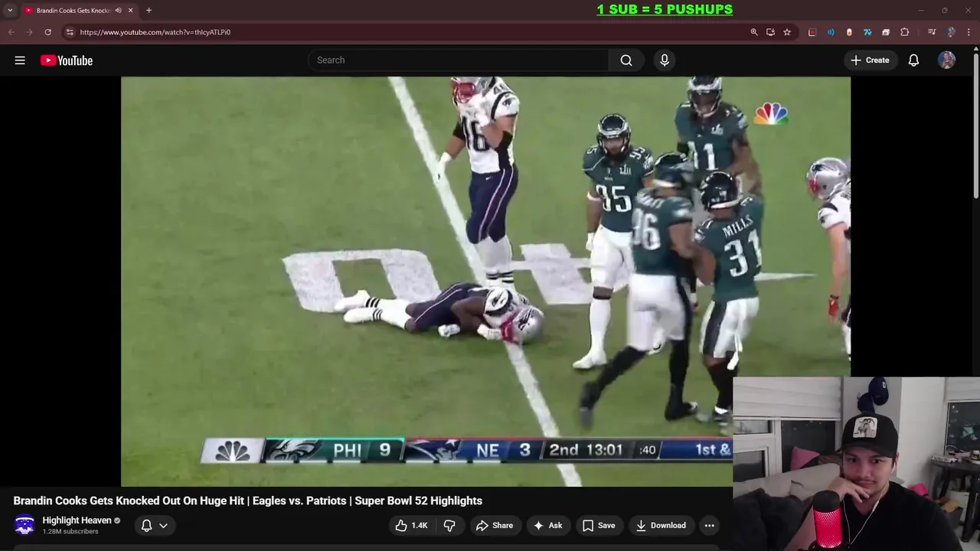Install app via address bar install icon
Screen dimensions: 980x551
[x=770, y=32]
